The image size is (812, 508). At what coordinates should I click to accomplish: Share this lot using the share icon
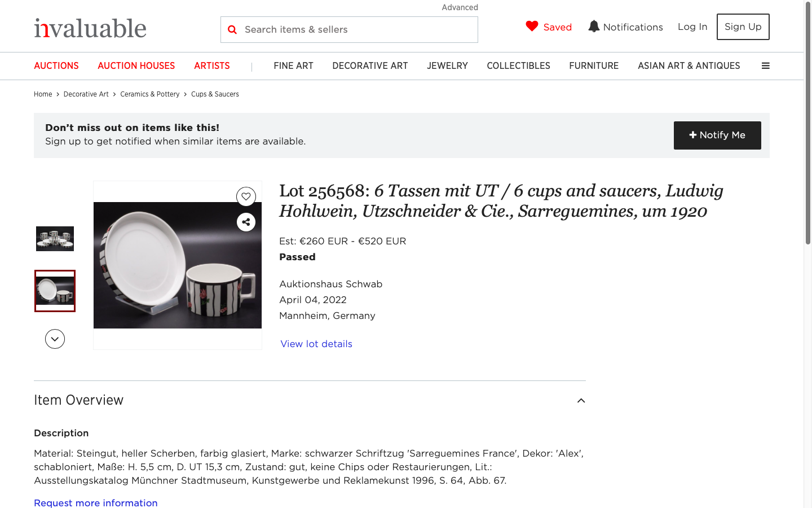pos(246,222)
